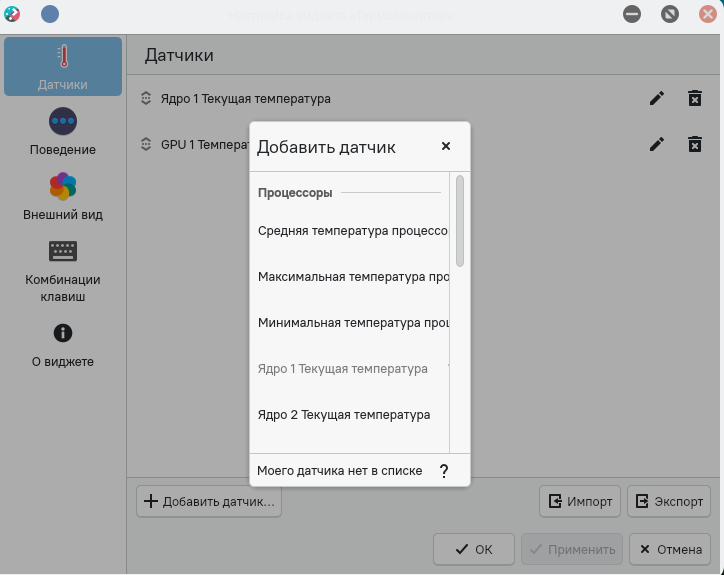Screen dimensions: 724x575
Task: Confirm with the OK button
Action: tap(474, 549)
